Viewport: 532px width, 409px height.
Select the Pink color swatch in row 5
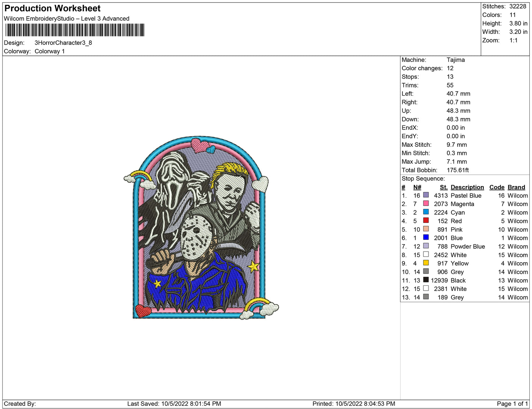click(426, 229)
